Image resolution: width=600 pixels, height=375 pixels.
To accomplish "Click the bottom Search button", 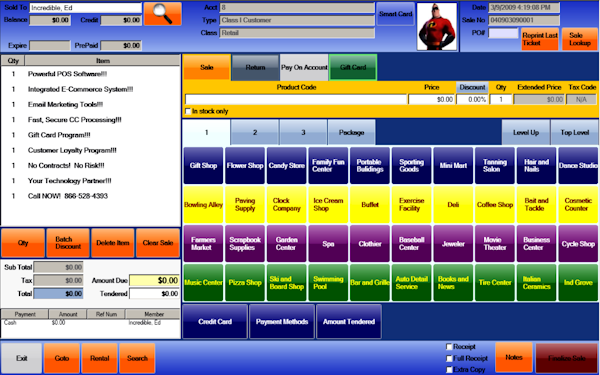I will tap(137, 359).
